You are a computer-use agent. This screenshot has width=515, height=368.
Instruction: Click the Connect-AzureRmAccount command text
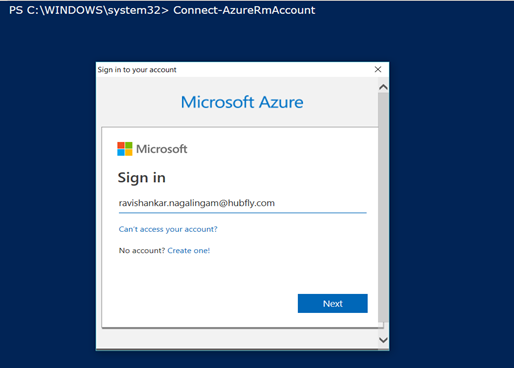[x=244, y=10]
